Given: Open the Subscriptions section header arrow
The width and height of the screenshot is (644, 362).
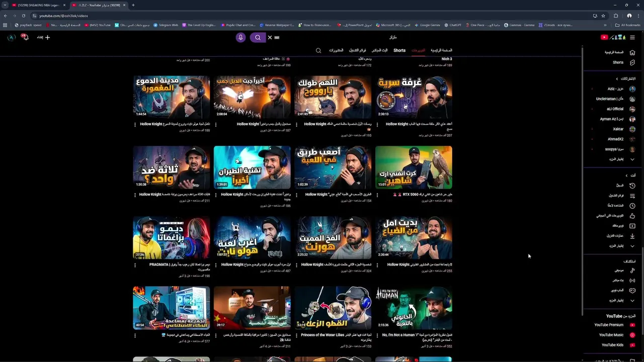Looking at the screenshot, I should pos(617,78).
